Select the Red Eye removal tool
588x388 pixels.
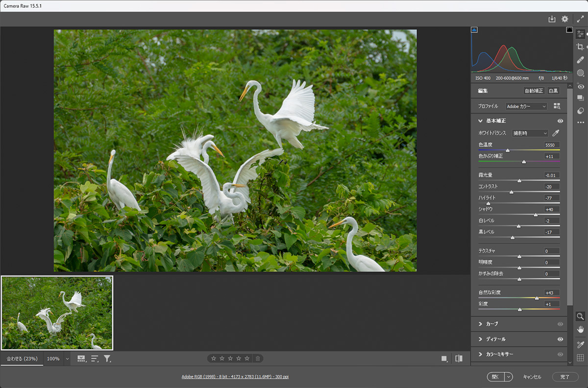pyautogui.click(x=581, y=86)
